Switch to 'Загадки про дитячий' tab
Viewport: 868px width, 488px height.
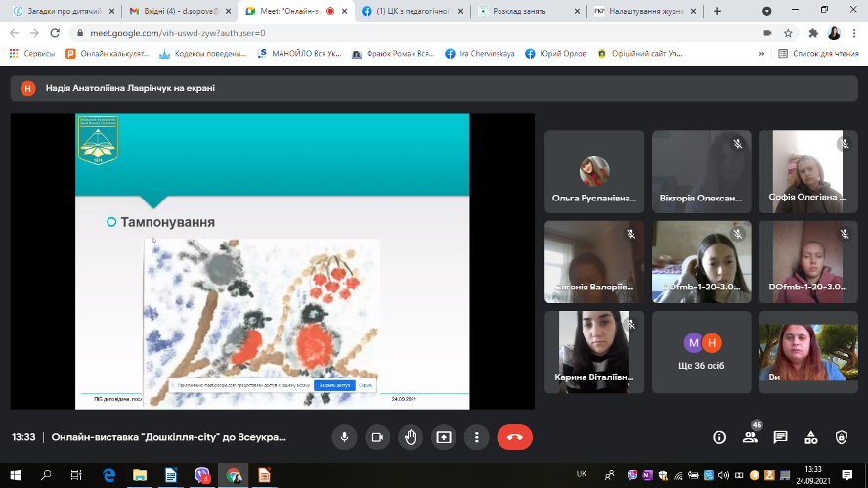[65, 11]
